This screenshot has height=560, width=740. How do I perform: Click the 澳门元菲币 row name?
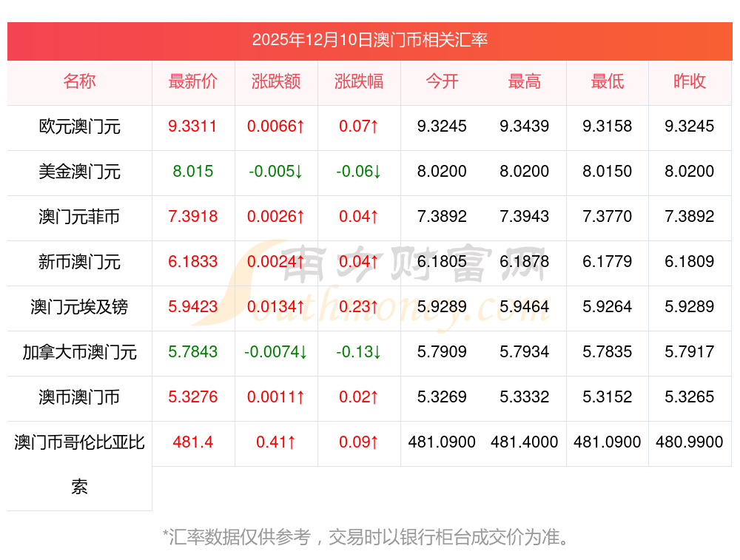tap(79, 217)
